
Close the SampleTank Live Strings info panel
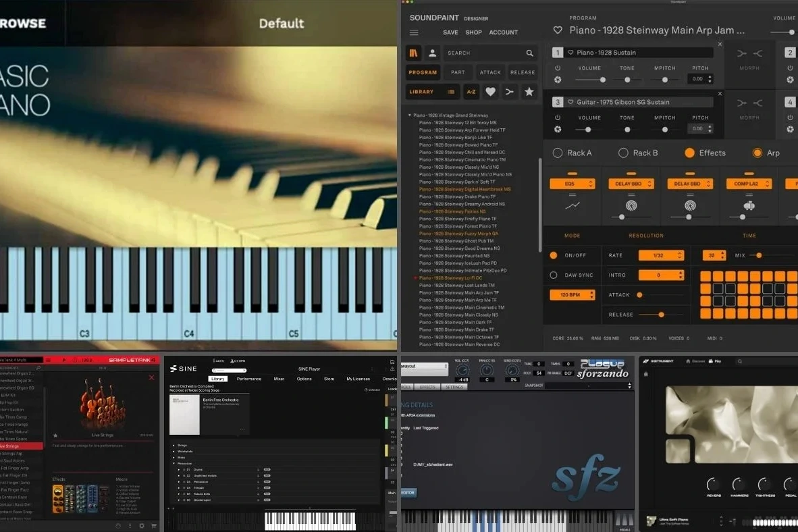click(151, 377)
